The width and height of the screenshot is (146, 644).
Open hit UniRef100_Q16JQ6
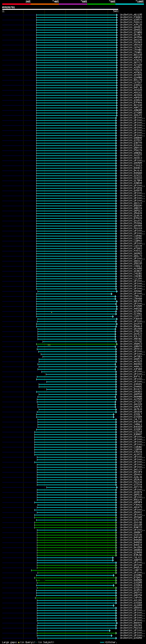pos(131,522)
